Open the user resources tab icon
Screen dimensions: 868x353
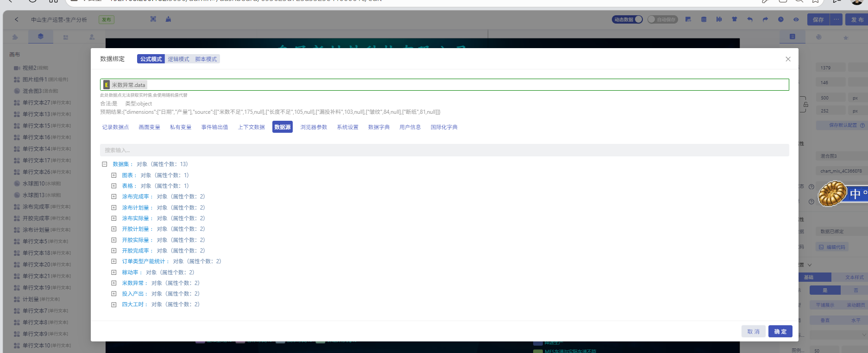click(92, 37)
